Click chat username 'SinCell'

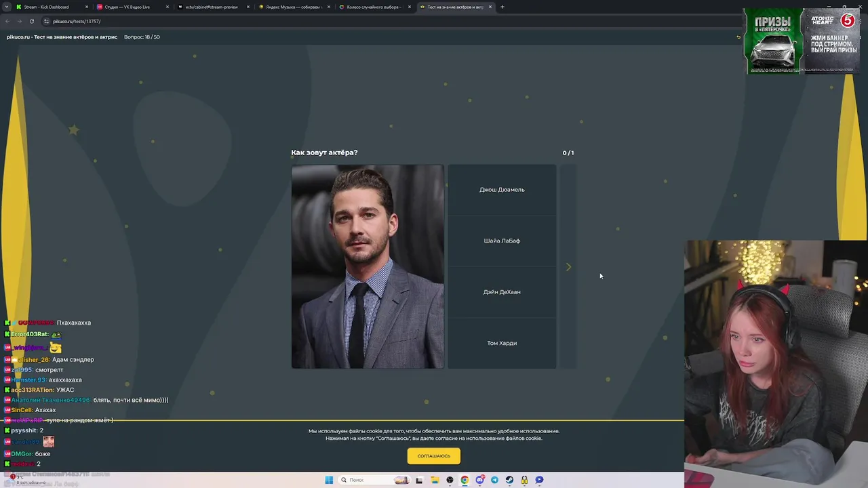[x=22, y=410]
